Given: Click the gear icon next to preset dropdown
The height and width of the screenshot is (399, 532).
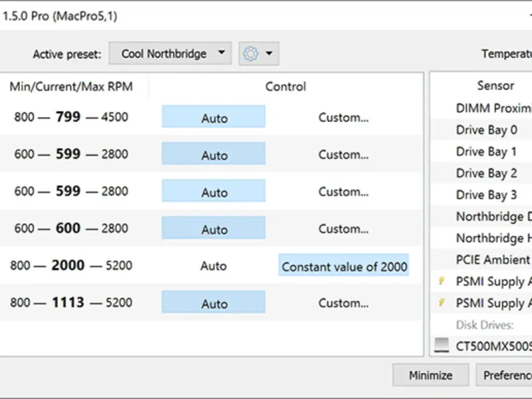Looking at the screenshot, I should [x=251, y=54].
